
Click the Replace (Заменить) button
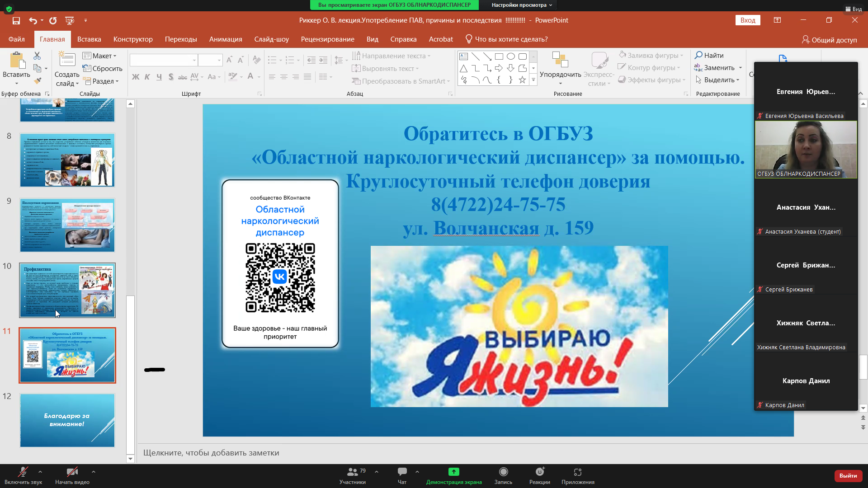[x=714, y=67]
